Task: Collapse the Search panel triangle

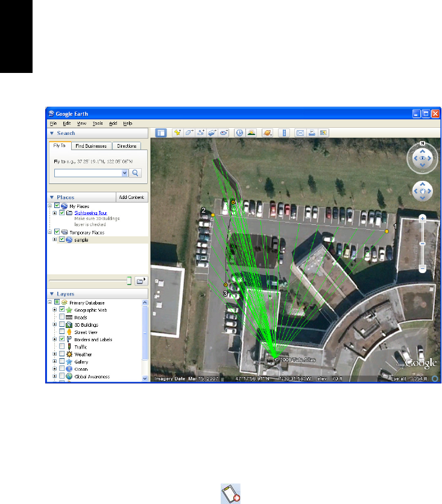Action: pos(52,133)
